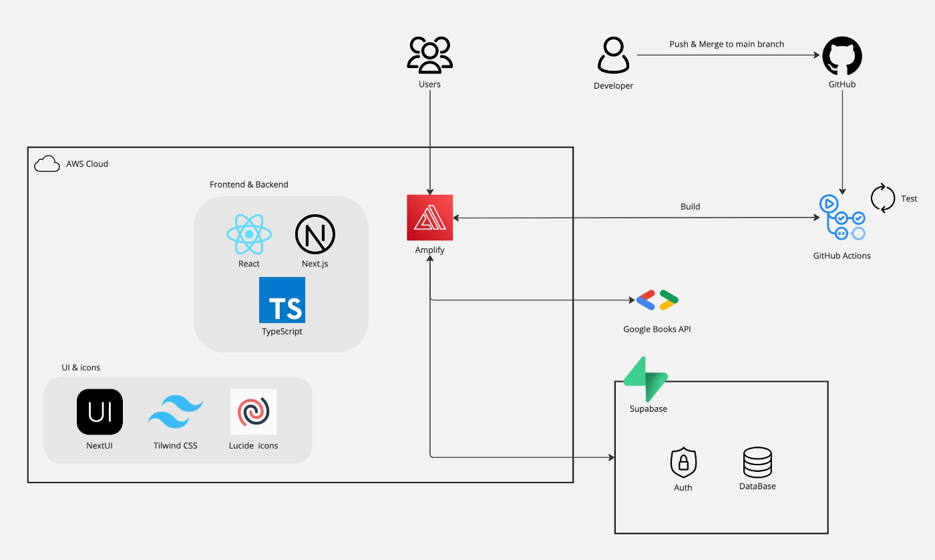Click the blue TypeScript TS logo
This screenshot has width=935, height=560.
(x=282, y=300)
